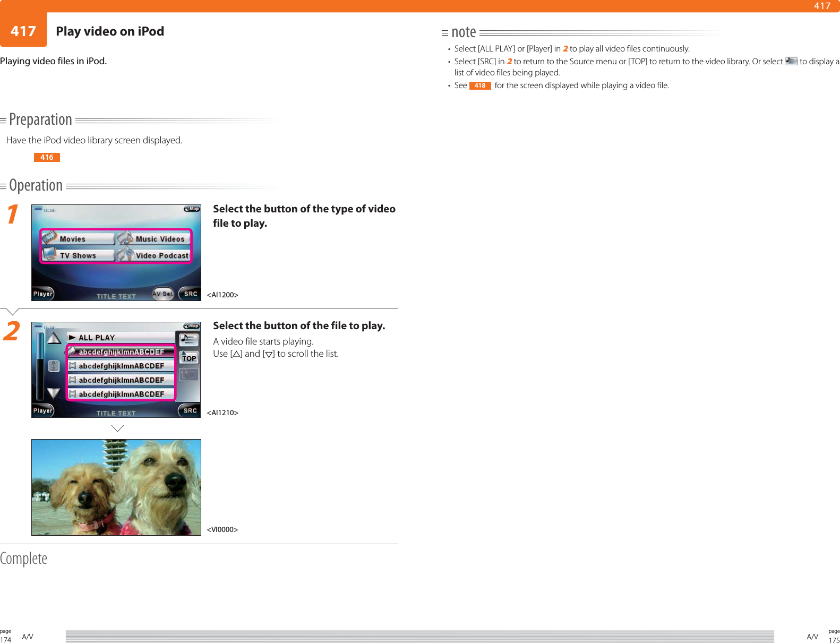Tap SRC button in file list screen AI1210
The image size is (840, 643).
click(190, 410)
